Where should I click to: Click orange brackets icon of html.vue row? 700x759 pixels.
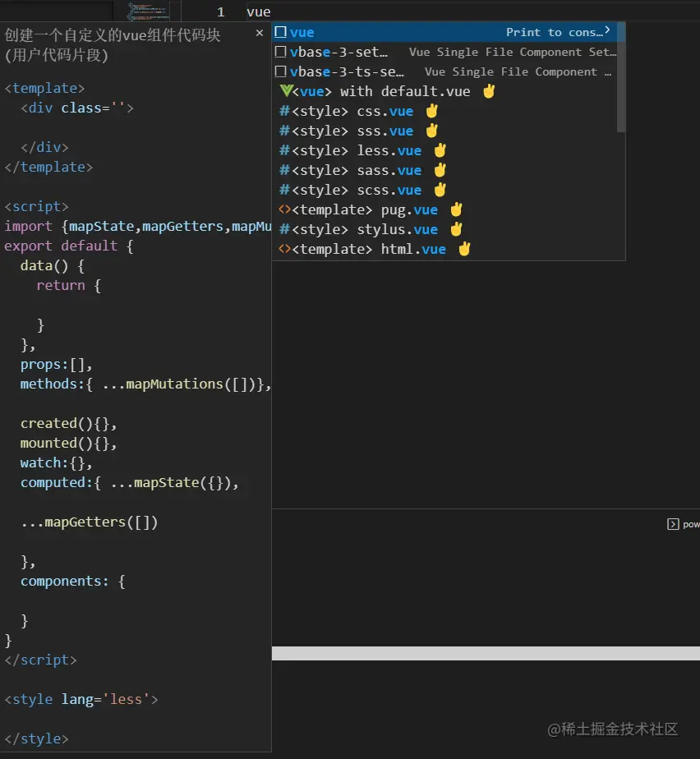click(284, 249)
